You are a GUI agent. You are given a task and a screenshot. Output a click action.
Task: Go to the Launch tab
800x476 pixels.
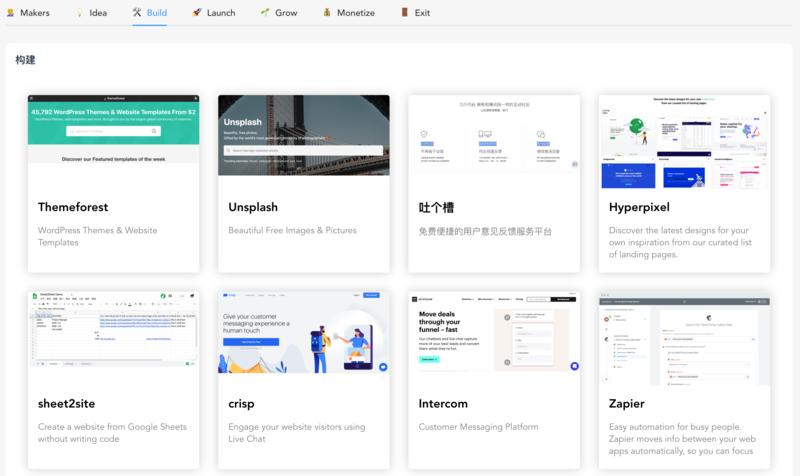[x=214, y=13]
